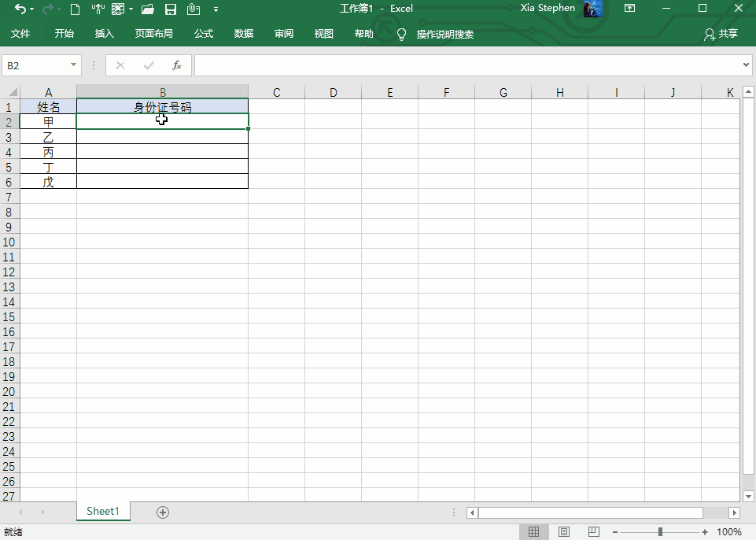Select the cell containing 戊
Viewport: 756px width, 540px height.
[x=48, y=182]
